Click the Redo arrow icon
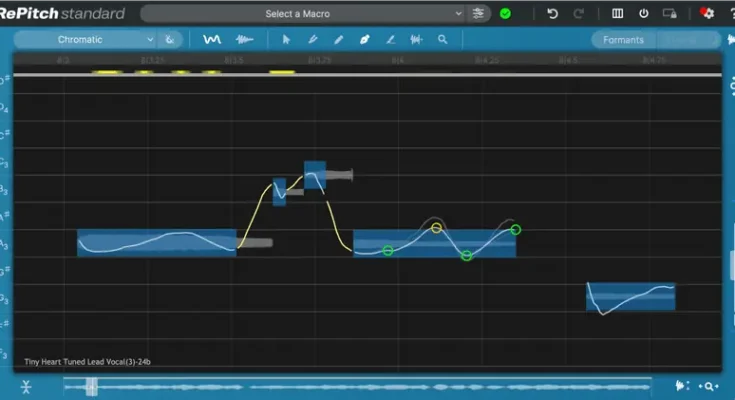This screenshot has height=400, width=735. pyautogui.click(x=580, y=14)
